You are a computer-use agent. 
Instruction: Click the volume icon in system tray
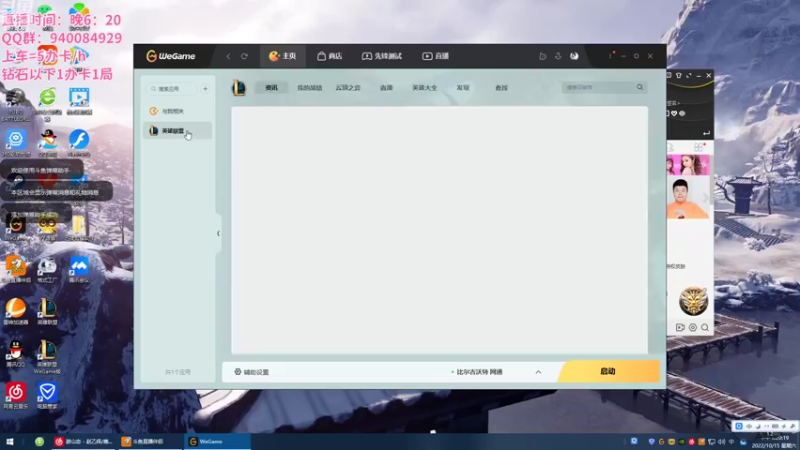721,441
